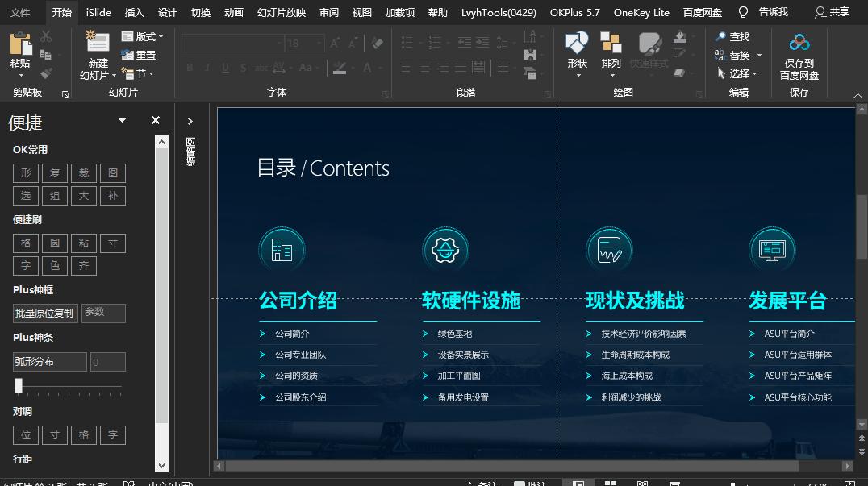Open the 替换 Replace dropdown arrow
The height and width of the screenshot is (486, 868).
(757, 55)
